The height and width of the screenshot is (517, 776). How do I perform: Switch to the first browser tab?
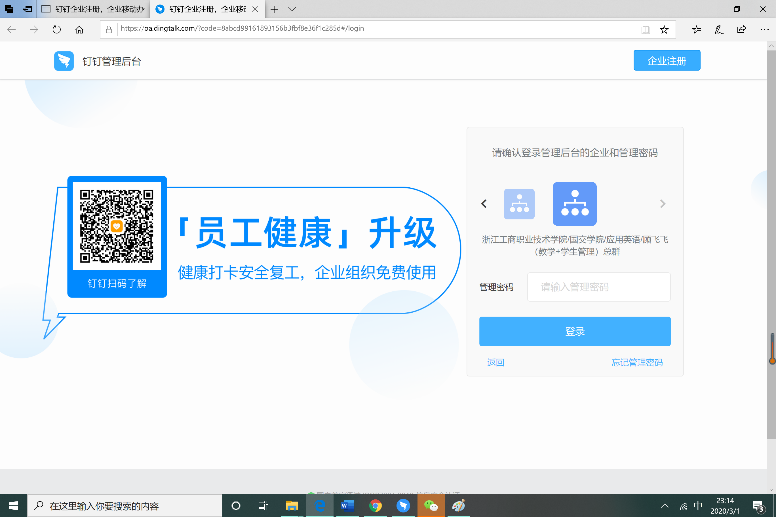point(90,8)
